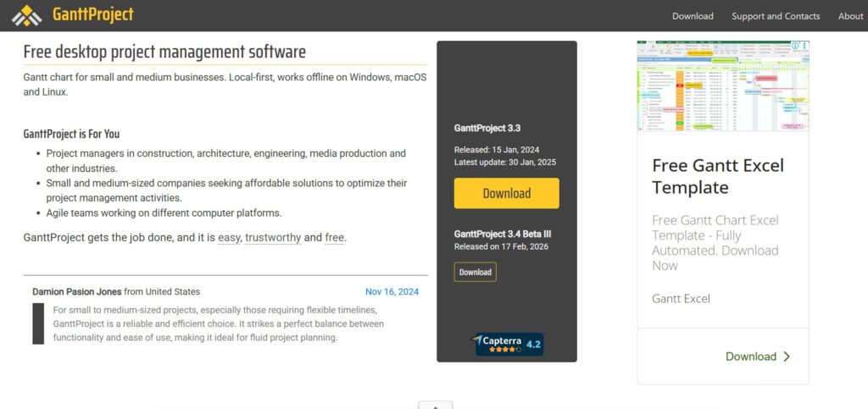Click the chevron arrow beside ad Download

787,356
